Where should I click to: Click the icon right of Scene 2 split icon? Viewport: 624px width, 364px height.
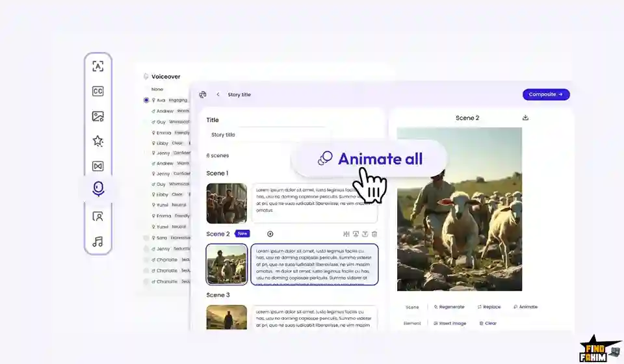click(x=356, y=234)
